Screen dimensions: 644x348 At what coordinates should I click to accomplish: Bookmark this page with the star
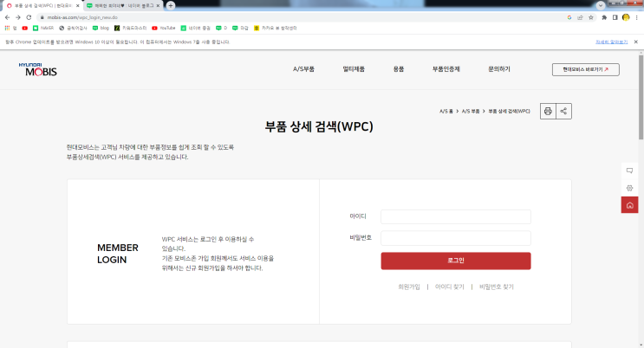coord(591,17)
